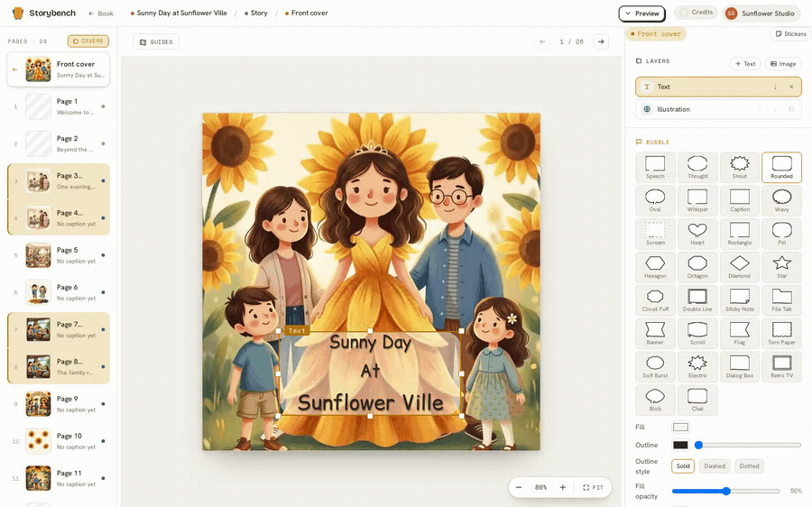Select the Retro TV bubble shape

click(x=781, y=366)
